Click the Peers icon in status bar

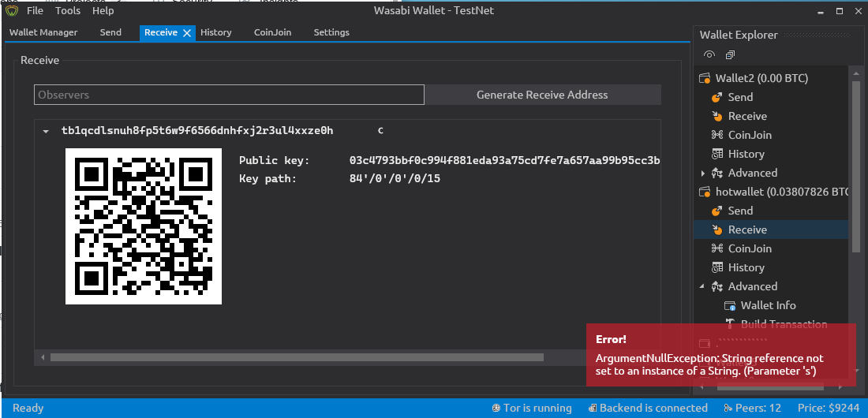pyautogui.click(x=728, y=408)
